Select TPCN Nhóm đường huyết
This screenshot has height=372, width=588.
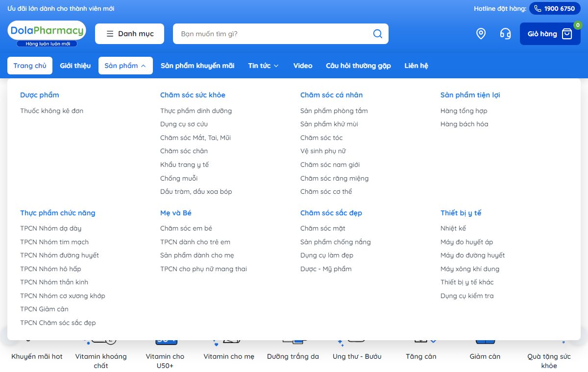click(59, 255)
